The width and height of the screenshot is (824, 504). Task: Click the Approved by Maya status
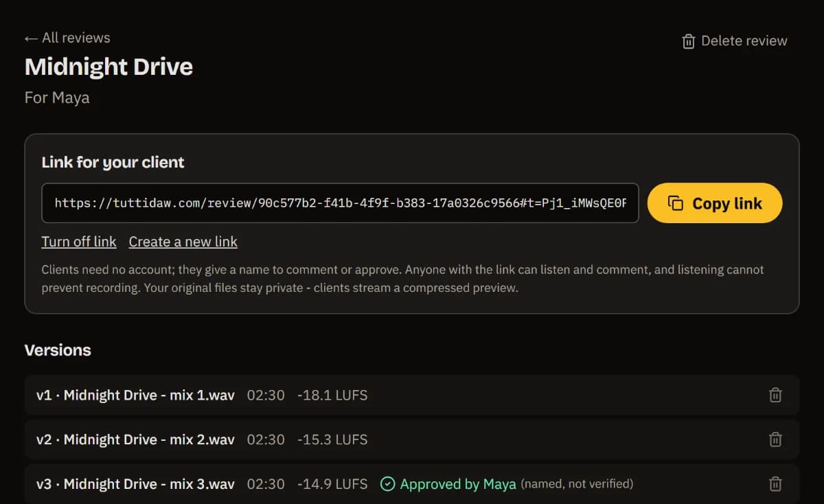(x=448, y=484)
